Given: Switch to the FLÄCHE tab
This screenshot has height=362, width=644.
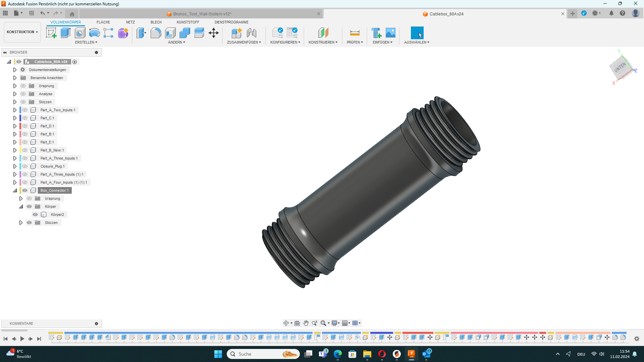Looking at the screenshot, I should pos(103,22).
